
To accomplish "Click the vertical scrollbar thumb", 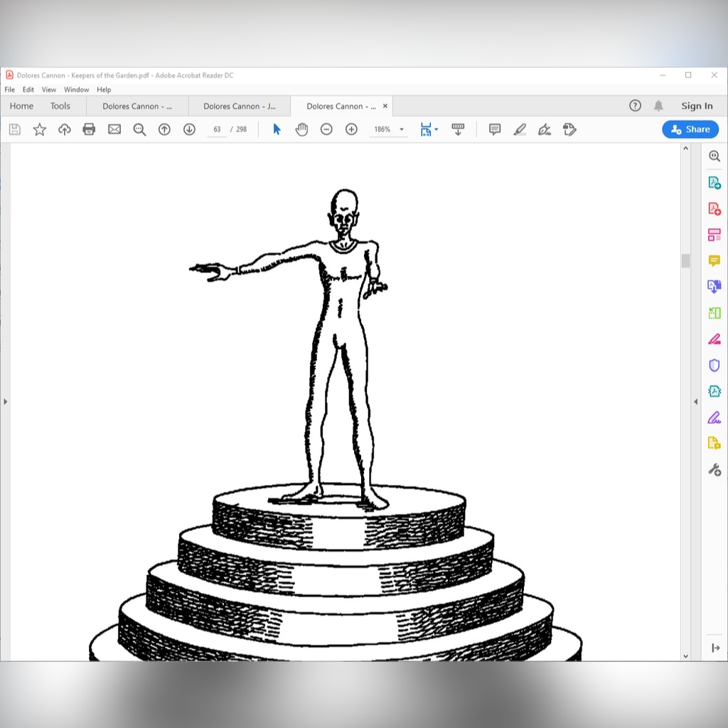I will pyautogui.click(x=686, y=260).
